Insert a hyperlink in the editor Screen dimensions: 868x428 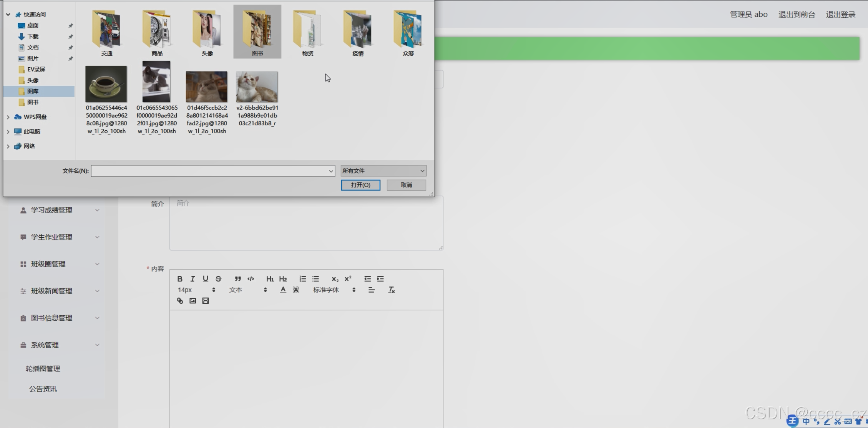tap(179, 301)
